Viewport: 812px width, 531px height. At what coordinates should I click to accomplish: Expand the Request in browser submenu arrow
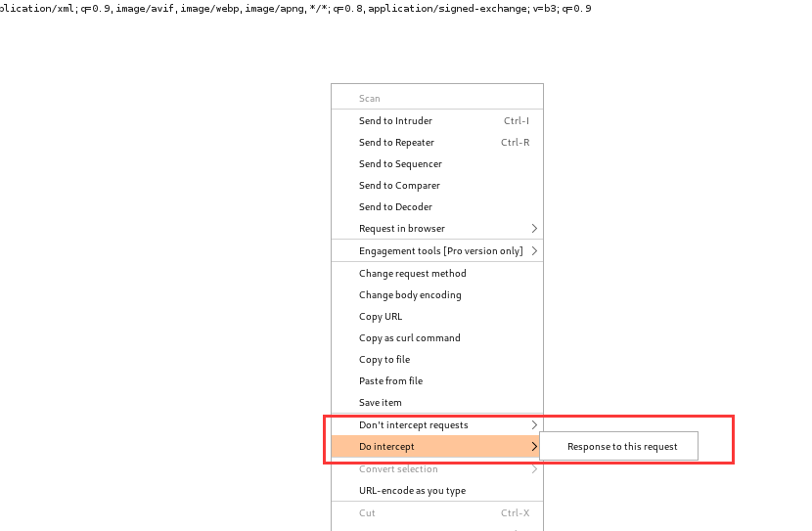point(534,229)
